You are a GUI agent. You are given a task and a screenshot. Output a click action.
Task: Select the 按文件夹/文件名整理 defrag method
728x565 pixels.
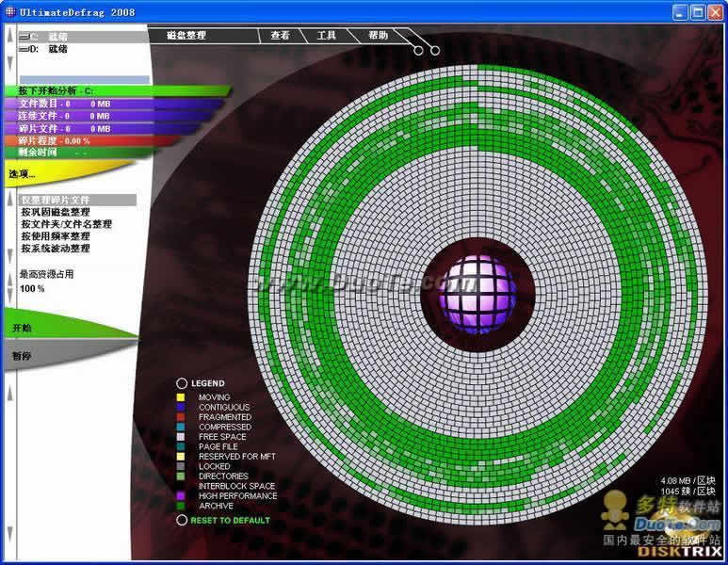pyautogui.click(x=66, y=224)
